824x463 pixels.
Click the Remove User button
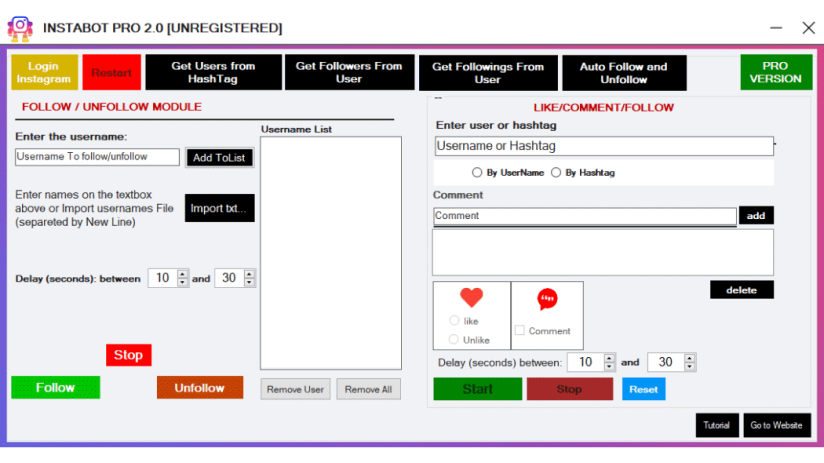tap(295, 389)
